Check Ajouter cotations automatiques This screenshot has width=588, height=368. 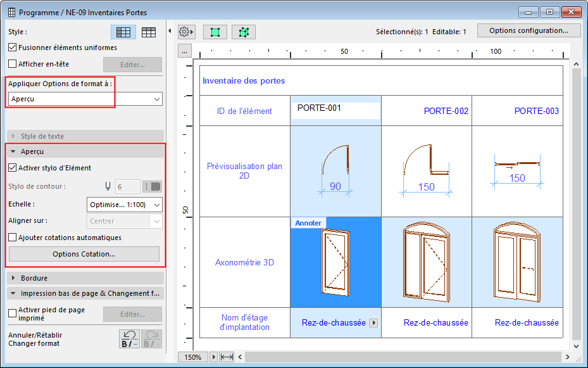pyautogui.click(x=13, y=238)
